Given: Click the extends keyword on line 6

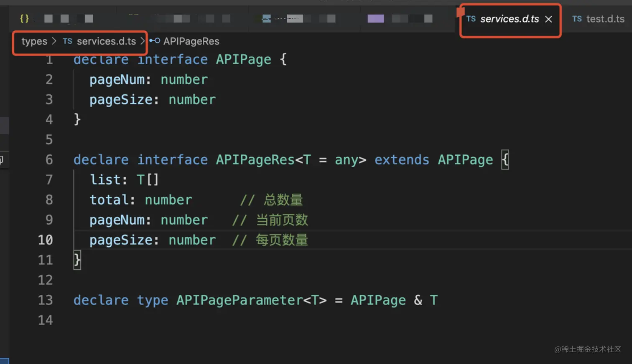Looking at the screenshot, I should pos(402,159).
